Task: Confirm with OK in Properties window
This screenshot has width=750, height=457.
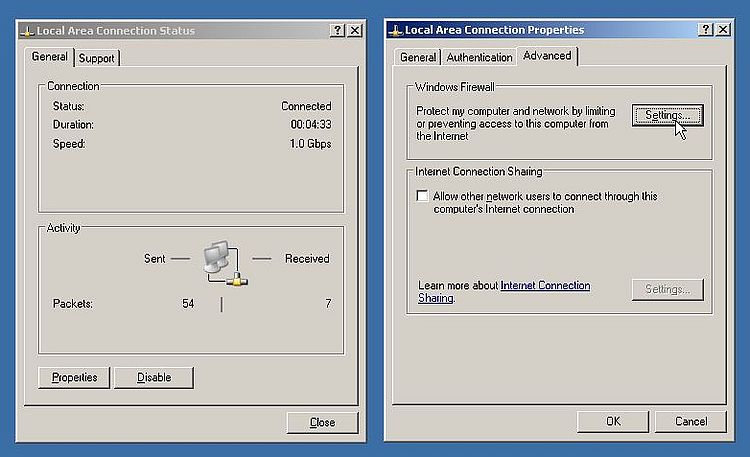Action: click(x=613, y=421)
